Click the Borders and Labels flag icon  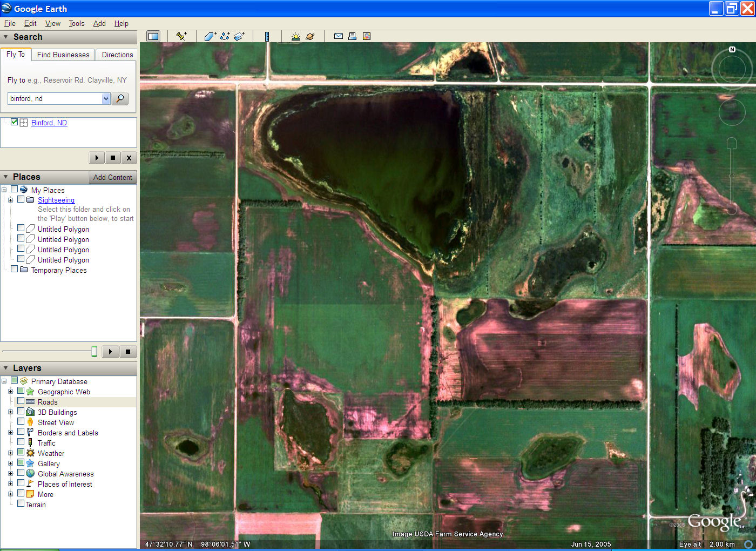pyautogui.click(x=30, y=433)
